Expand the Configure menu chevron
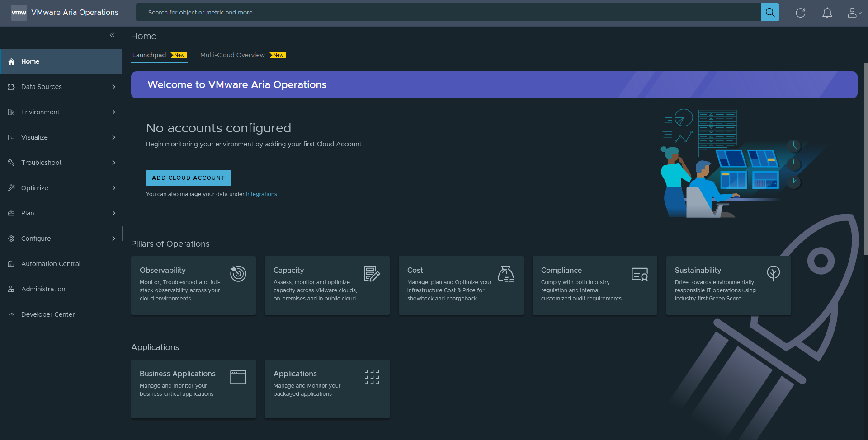 114,239
